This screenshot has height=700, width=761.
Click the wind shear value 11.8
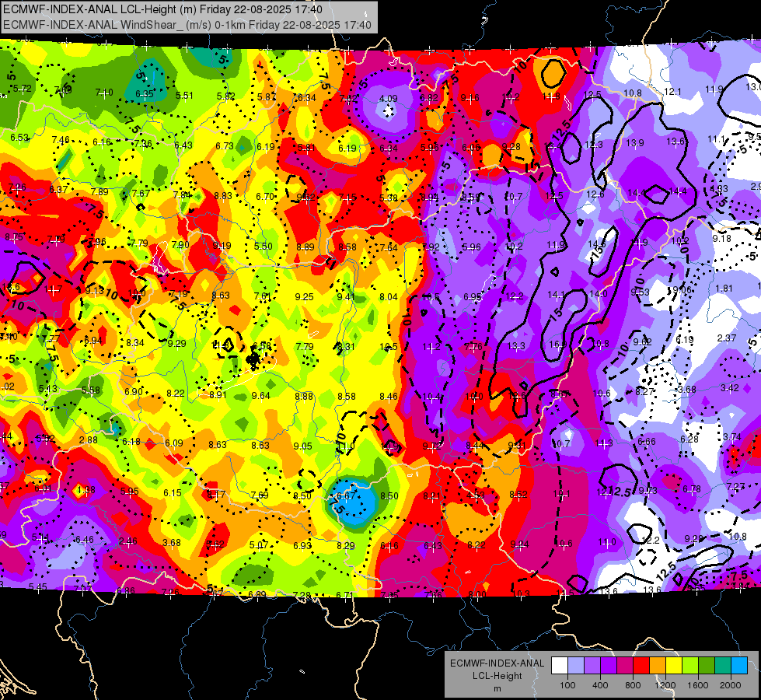[x=551, y=96]
